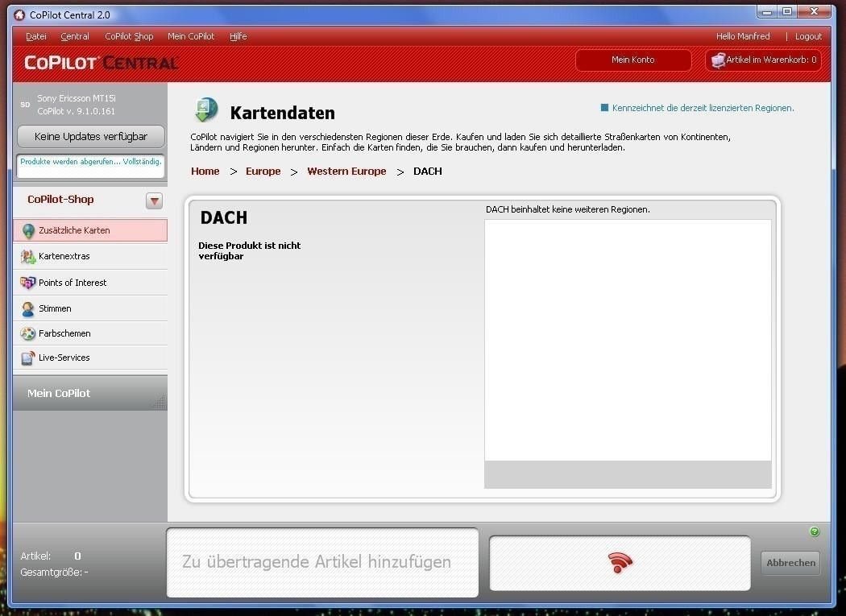846x616 pixels.
Task: Click the Kartenextras map icon
Action: (28, 256)
